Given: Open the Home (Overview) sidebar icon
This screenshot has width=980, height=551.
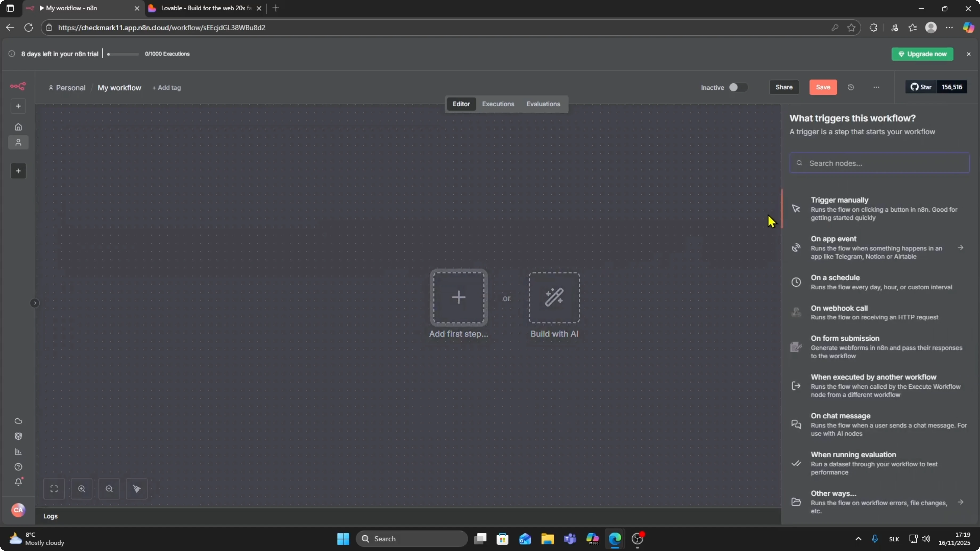Looking at the screenshot, I should point(18,127).
